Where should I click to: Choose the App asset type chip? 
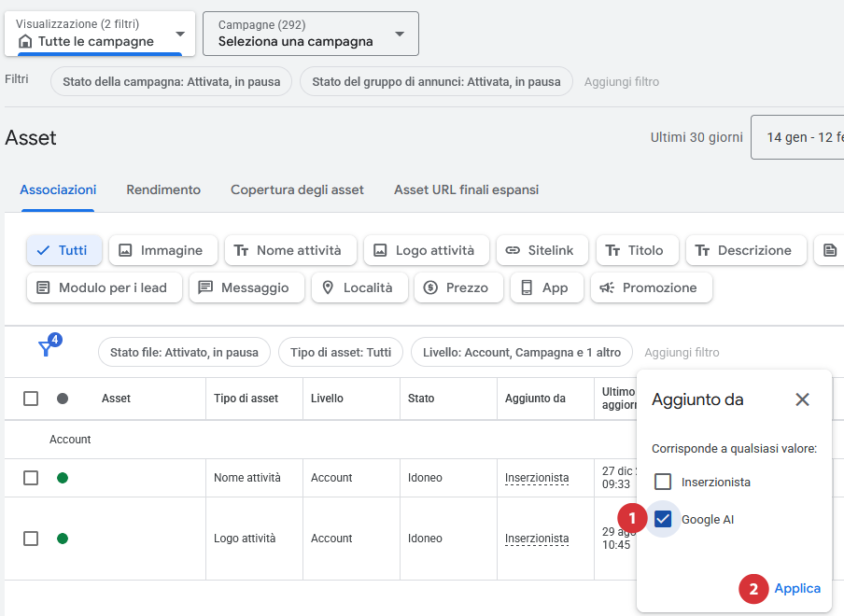tap(545, 287)
